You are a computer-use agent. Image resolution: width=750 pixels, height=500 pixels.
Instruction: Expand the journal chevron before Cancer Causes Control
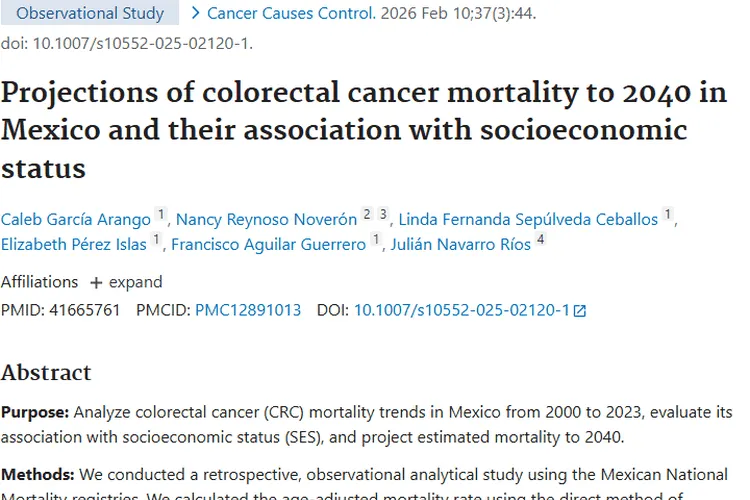point(195,14)
